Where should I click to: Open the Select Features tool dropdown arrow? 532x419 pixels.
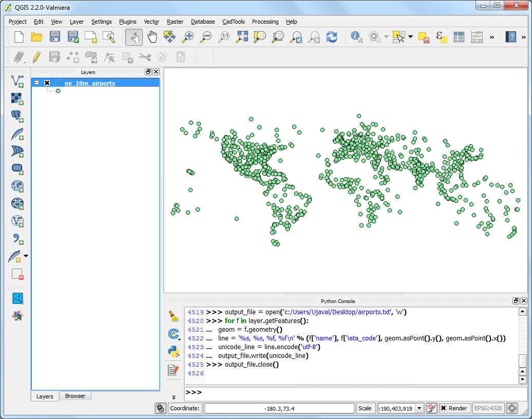(410, 36)
